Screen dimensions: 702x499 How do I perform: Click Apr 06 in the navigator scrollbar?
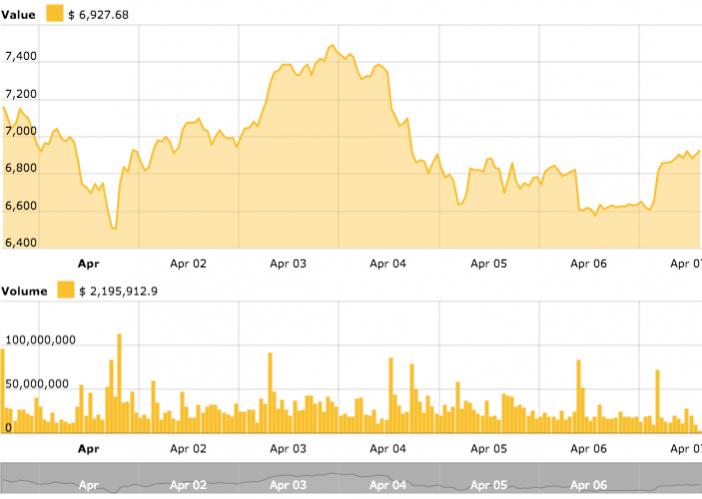[588, 485]
